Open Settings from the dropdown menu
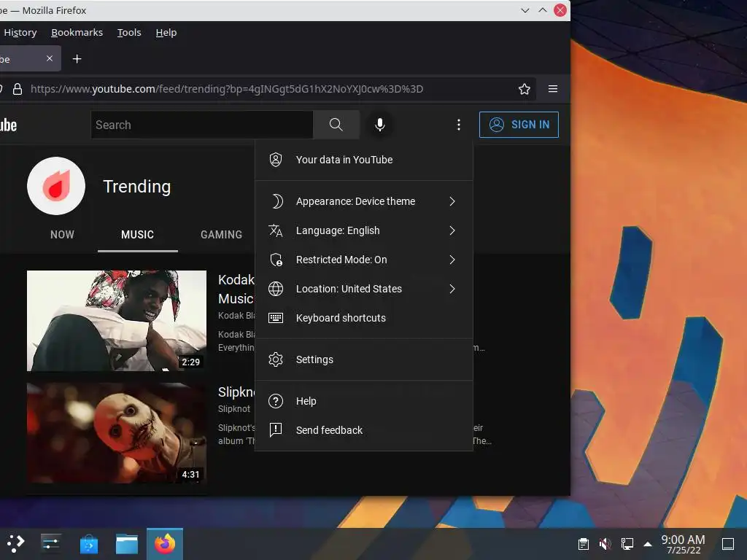747x560 pixels. pyautogui.click(x=364, y=359)
